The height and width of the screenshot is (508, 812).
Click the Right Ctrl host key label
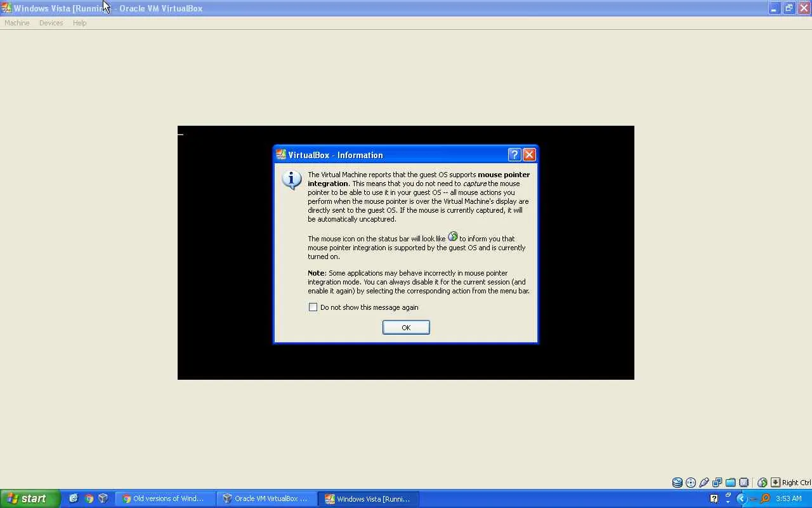pyautogui.click(x=796, y=483)
